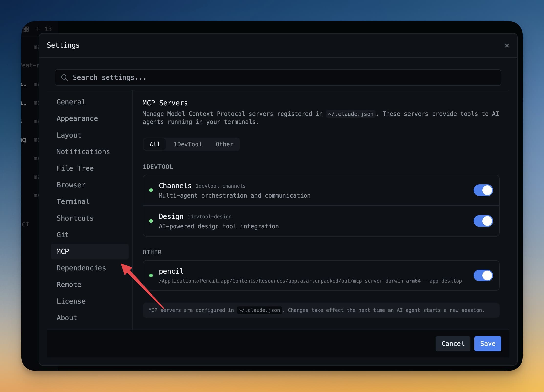The width and height of the screenshot is (544, 392).
Task: Open the Appearance settings section
Action: click(x=77, y=118)
